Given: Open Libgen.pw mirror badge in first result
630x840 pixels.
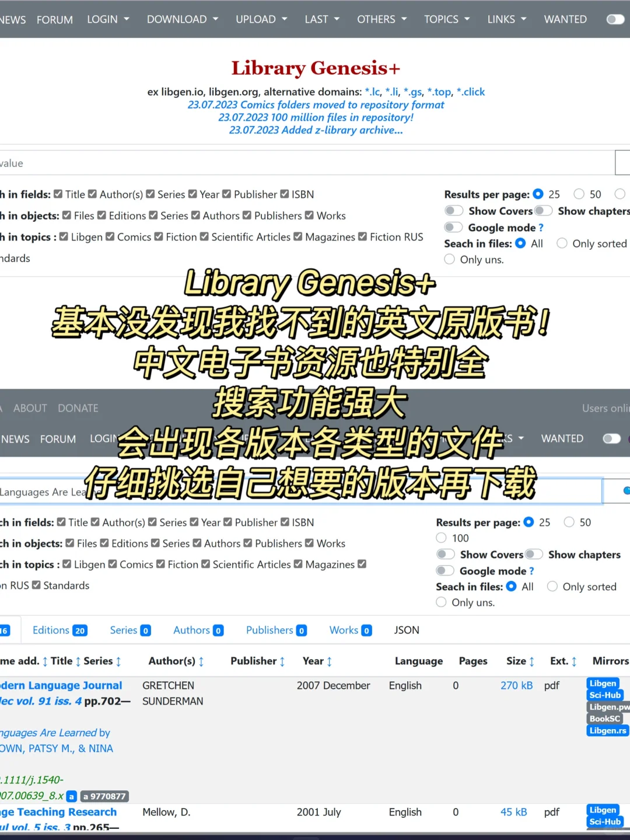Looking at the screenshot, I should point(608,707).
